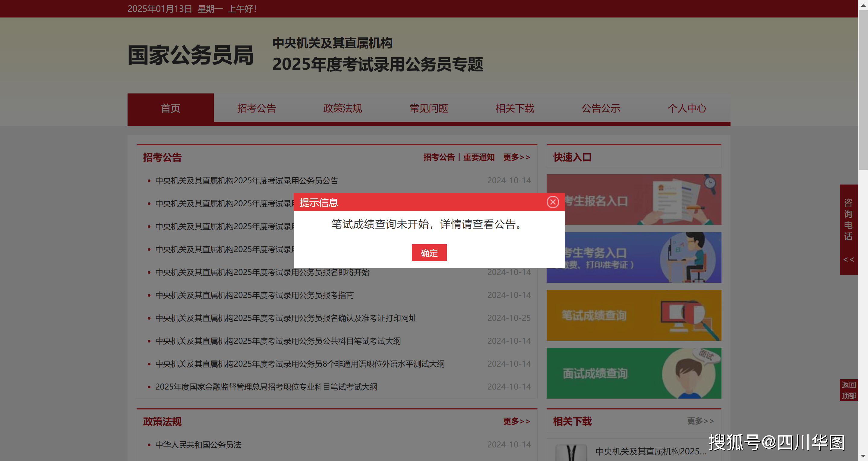868x461 pixels.
Task: Click the scrollbar down arrow
Action: click(863, 456)
